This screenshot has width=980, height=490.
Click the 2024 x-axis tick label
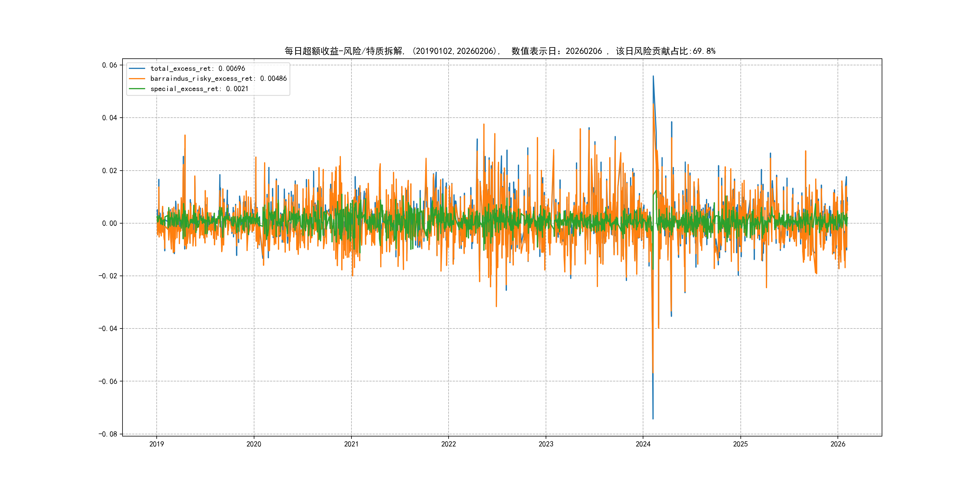pyautogui.click(x=643, y=444)
